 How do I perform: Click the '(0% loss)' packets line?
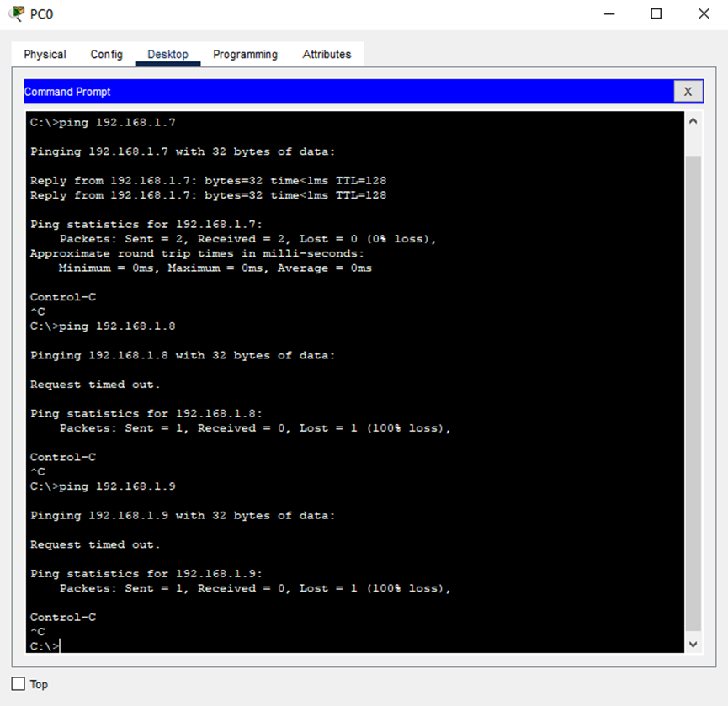(248, 239)
